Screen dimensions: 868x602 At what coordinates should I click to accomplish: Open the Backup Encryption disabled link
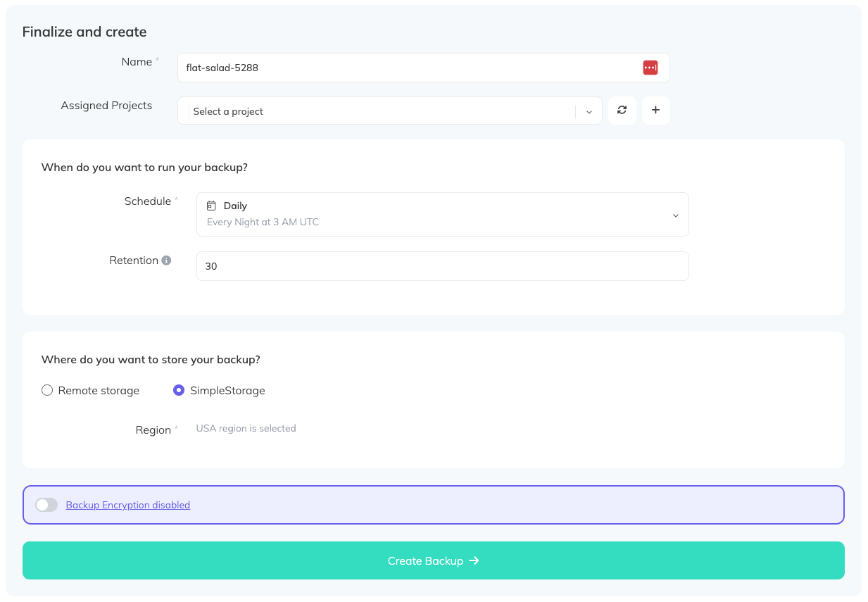coord(128,505)
